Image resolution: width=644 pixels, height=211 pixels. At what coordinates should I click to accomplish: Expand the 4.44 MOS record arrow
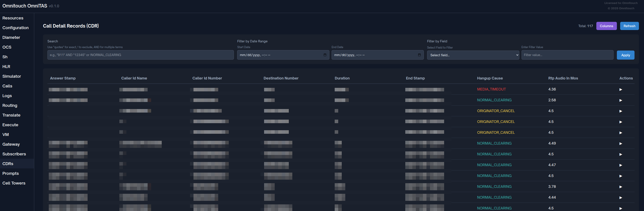tap(620, 198)
